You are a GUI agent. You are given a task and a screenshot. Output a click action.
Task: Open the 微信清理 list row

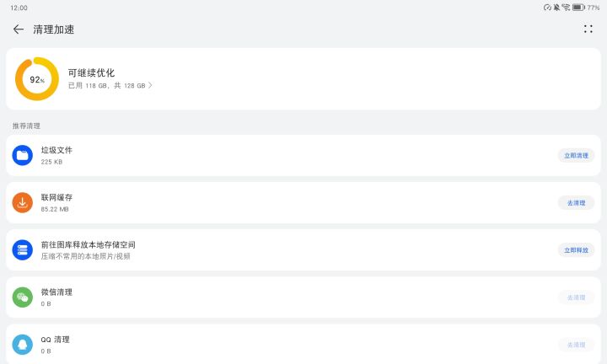(303, 297)
